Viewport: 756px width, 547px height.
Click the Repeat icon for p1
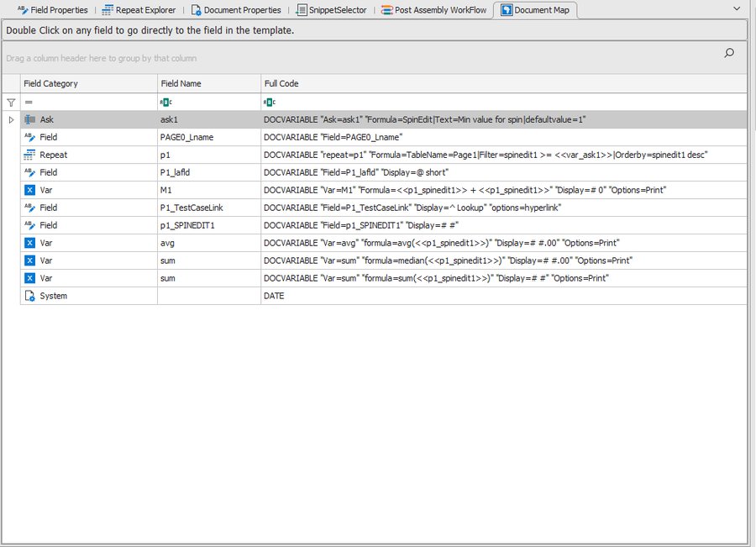click(x=30, y=155)
